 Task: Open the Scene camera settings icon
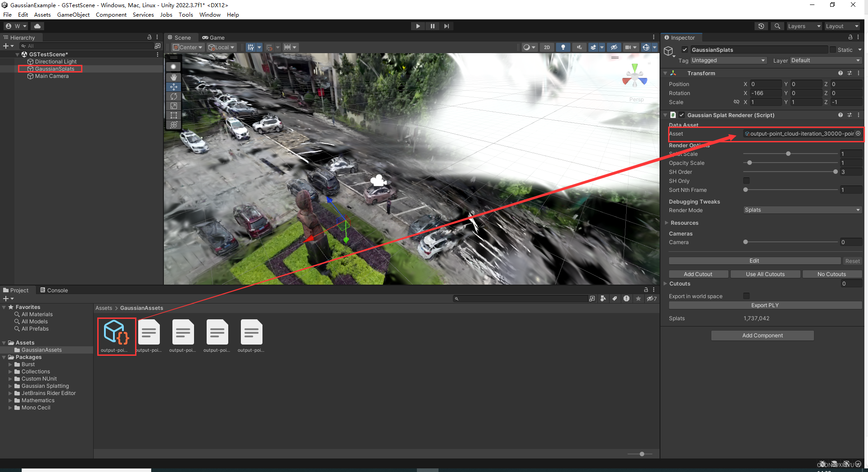(x=628, y=47)
